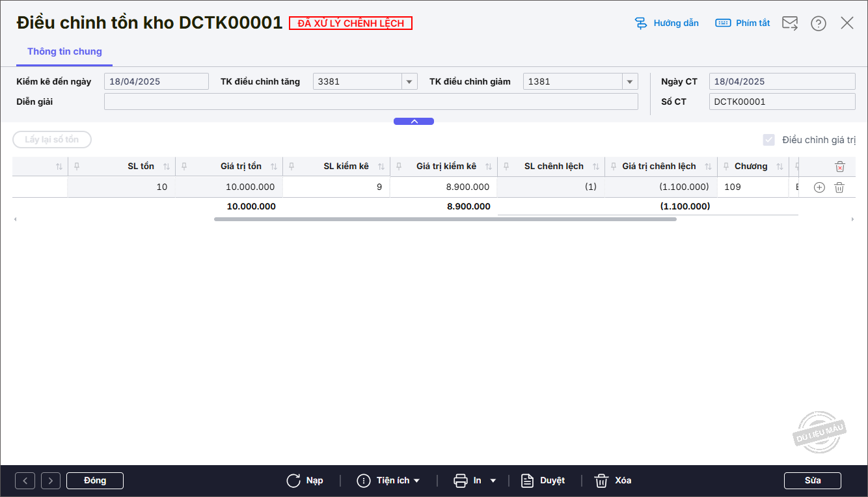
Task: Click the Kiểm kê đến ngày date field
Action: (x=156, y=81)
